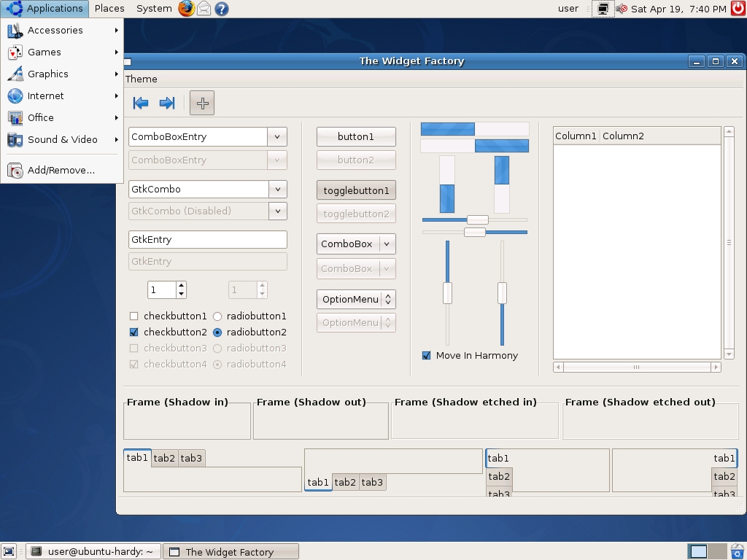Select radiobutton1
The width and height of the screenshot is (747, 560).
(217, 316)
